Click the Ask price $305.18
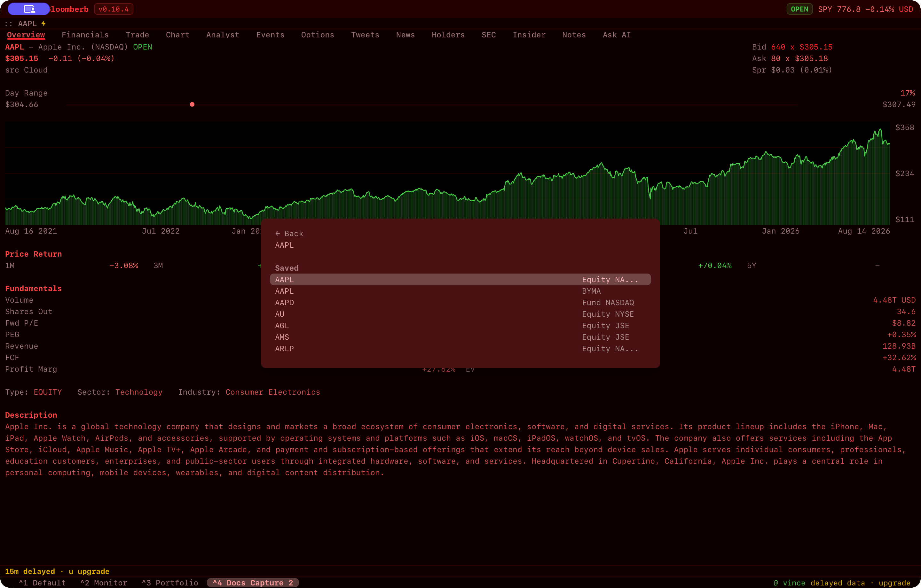 811,58
